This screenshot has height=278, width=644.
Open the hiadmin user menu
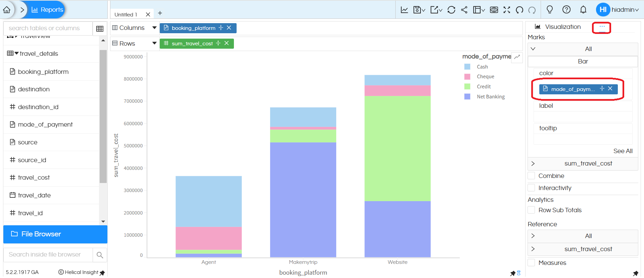point(617,10)
